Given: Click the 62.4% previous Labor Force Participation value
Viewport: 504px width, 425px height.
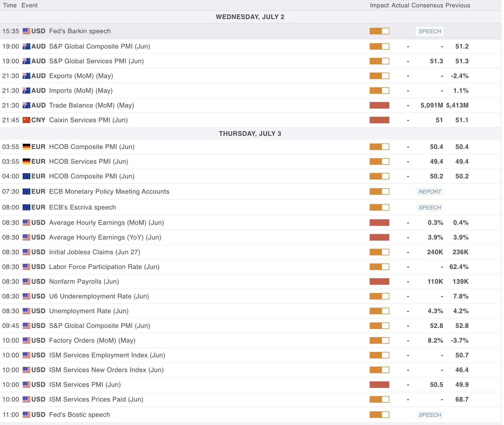Looking at the screenshot, I should coord(459,267).
